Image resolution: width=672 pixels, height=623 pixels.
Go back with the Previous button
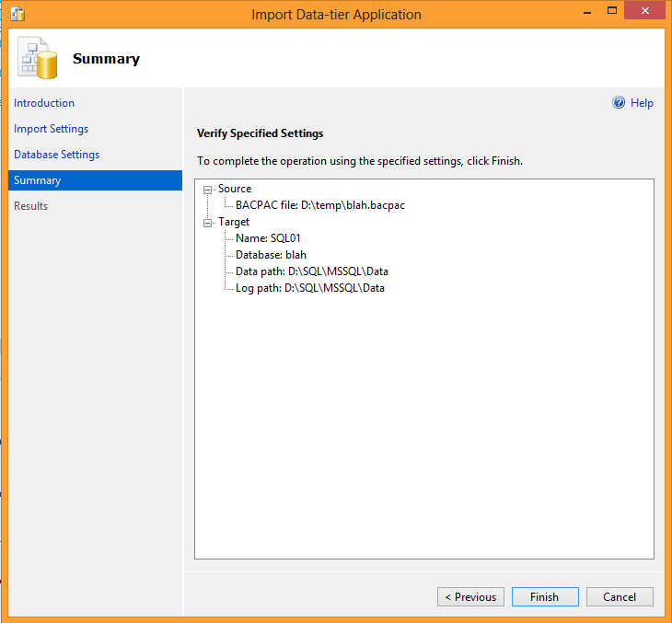tap(470, 597)
